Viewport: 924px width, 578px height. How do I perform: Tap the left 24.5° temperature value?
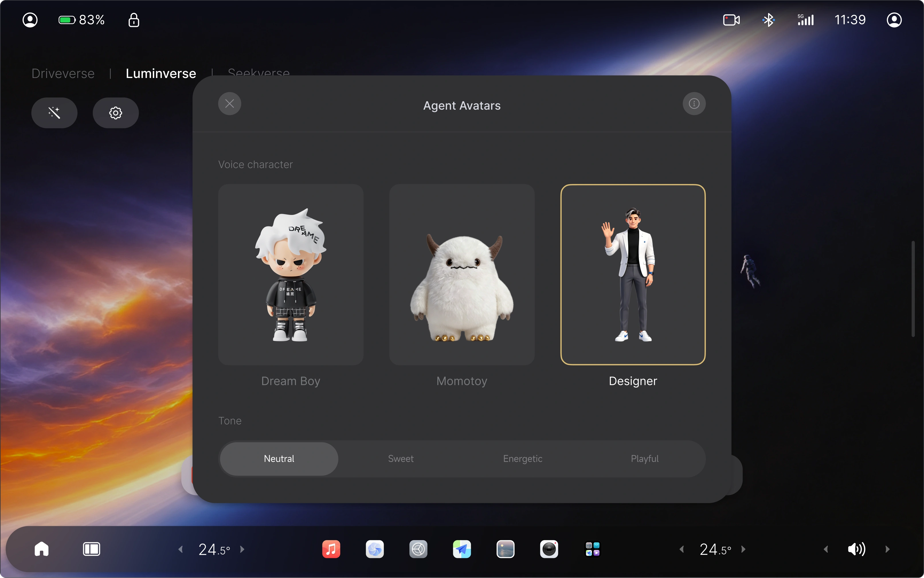[x=214, y=549]
